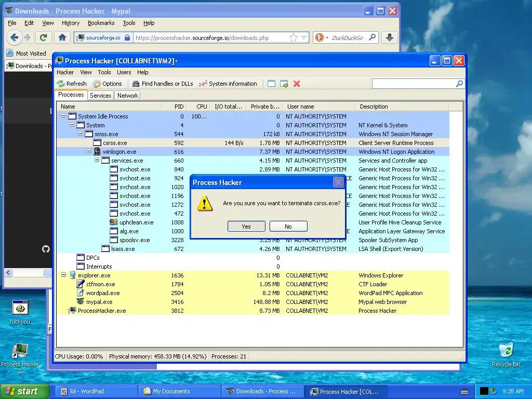Select the alg.exe process row
This screenshot has width=532, height=399.
coord(253,231)
